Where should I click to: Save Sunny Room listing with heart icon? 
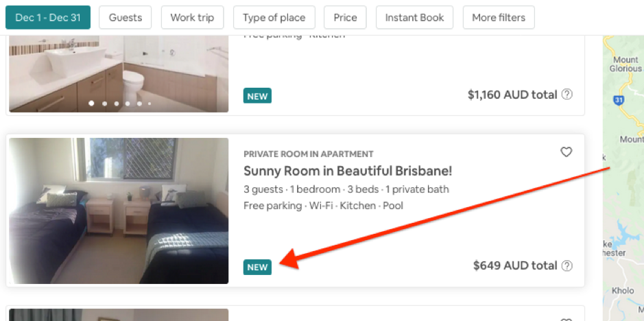567,152
